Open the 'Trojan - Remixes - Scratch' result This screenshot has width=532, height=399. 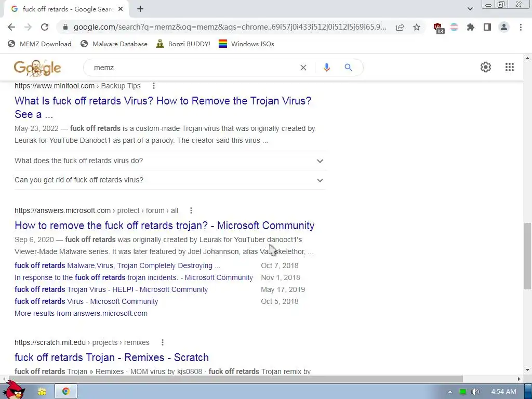112,357
